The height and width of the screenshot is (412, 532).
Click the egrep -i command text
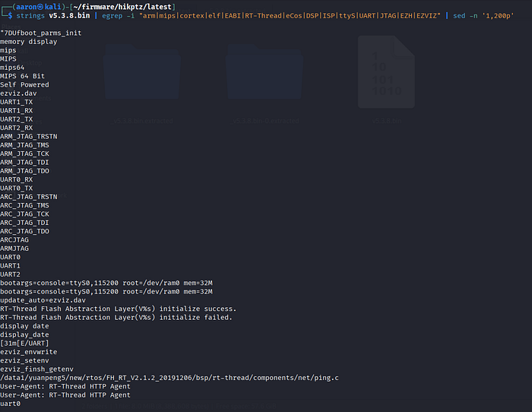[118, 16]
